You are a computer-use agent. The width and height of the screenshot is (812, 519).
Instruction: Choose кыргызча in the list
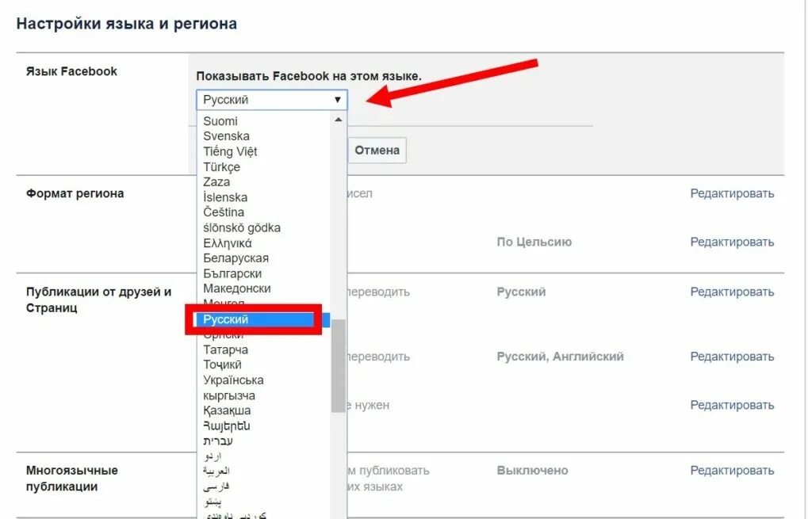[229, 396]
